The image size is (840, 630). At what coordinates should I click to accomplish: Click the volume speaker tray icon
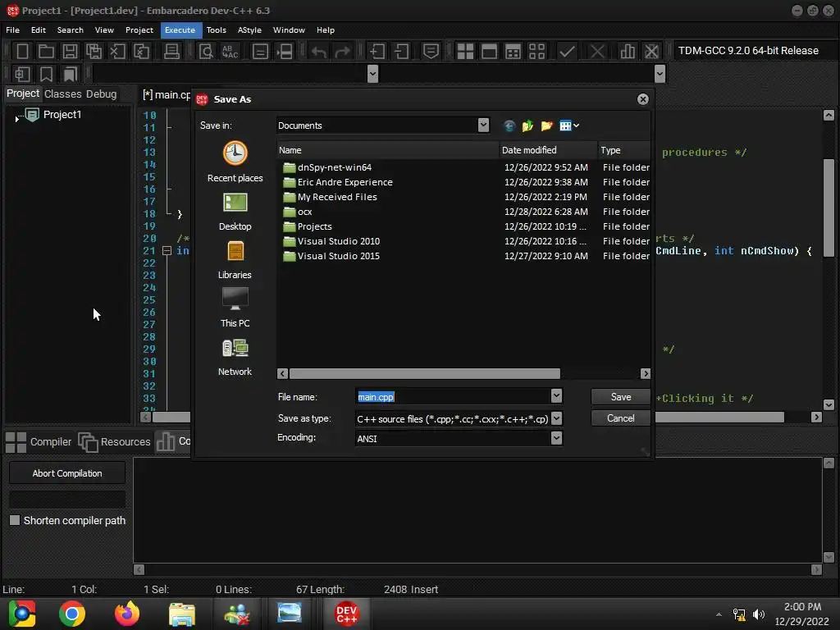(x=759, y=614)
